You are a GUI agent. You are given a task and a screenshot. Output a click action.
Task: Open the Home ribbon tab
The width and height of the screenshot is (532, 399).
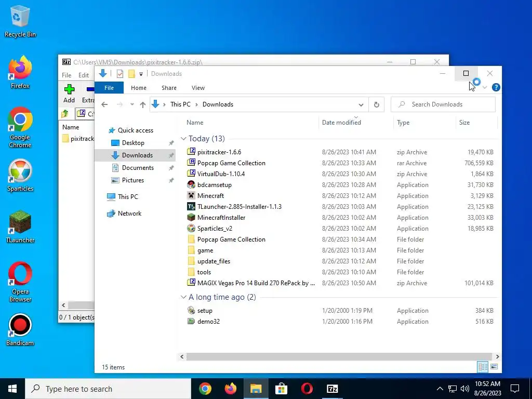pyautogui.click(x=138, y=88)
